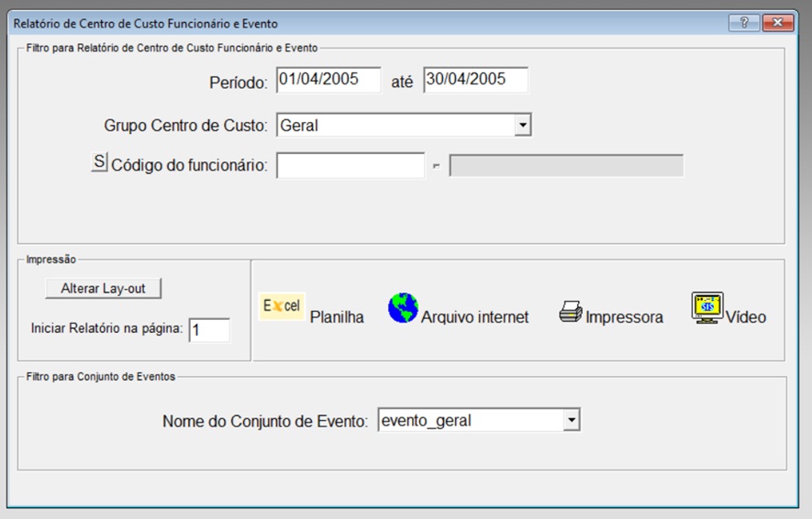Image resolution: width=812 pixels, height=519 pixels.
Task: Expand the Nome do Conjunto de Evento dropdown
Action: point(572,420)
